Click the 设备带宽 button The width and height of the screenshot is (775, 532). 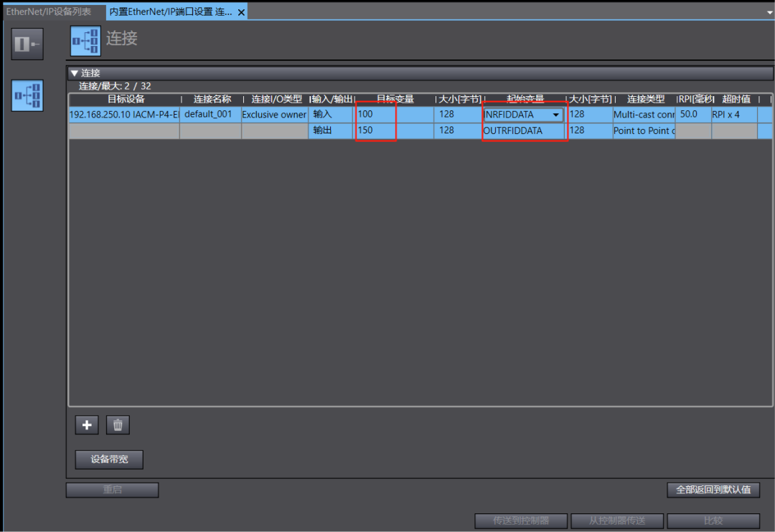click(109, 460)
